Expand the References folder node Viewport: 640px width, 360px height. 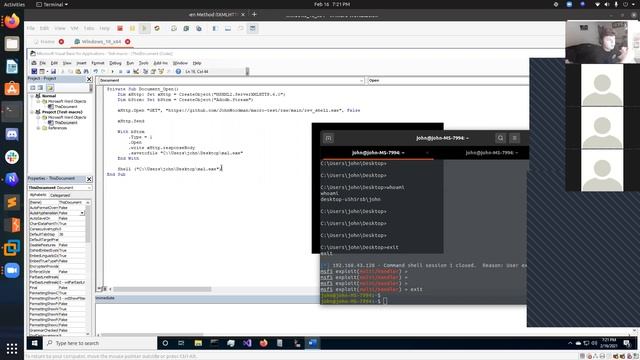coord(38,128)
